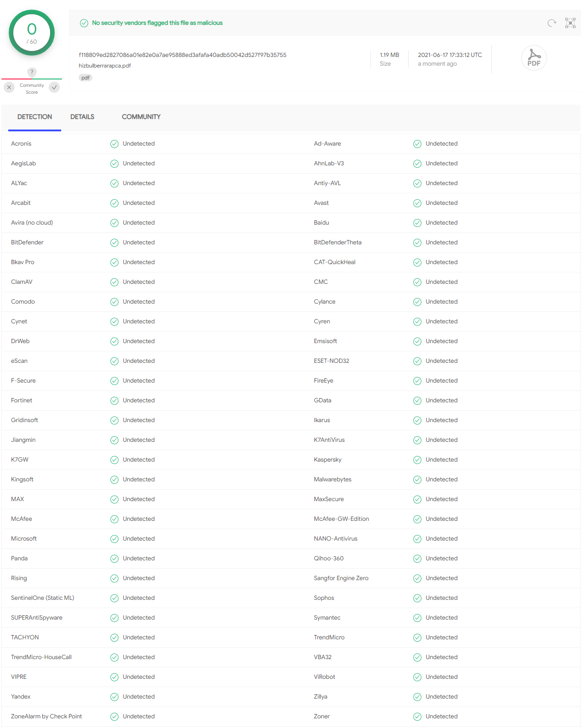This screenshot has width=581, height=728.
Task: Click the BitDefenderTheta vendor name
Action: tap(338, 243)
